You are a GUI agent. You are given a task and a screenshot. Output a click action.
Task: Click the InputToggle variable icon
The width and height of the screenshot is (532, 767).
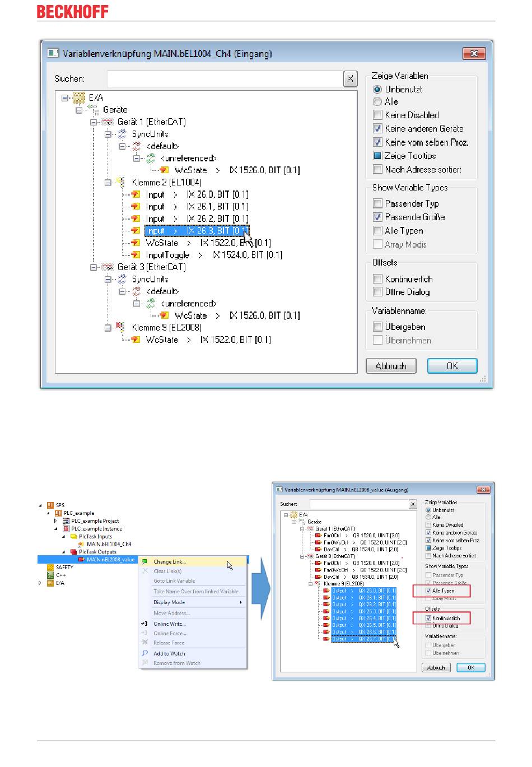click(136, 255)
